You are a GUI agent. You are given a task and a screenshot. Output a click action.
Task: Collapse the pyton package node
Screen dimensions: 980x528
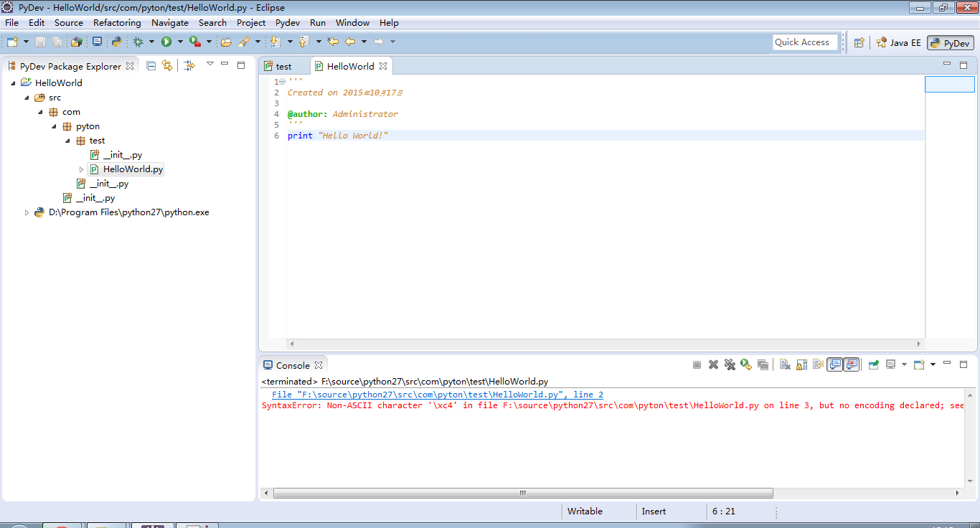[54, 126]
